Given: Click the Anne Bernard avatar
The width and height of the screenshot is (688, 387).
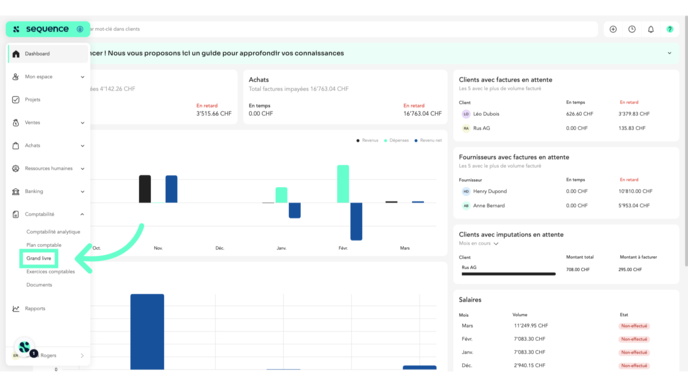Looking at the screenshot, I should point(466,205).
